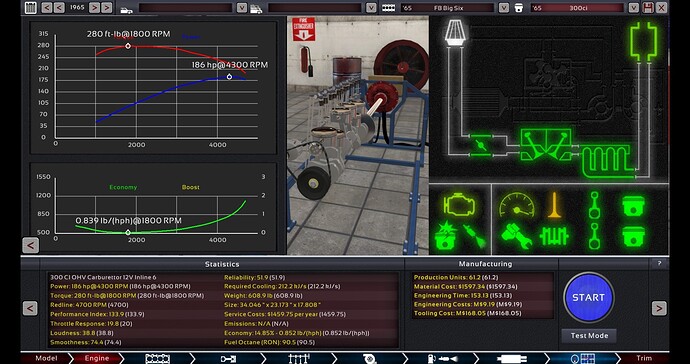Screen dimensions: 690x364
Task: Select the throttle body icon in diagram
Action: pos(480,145)
